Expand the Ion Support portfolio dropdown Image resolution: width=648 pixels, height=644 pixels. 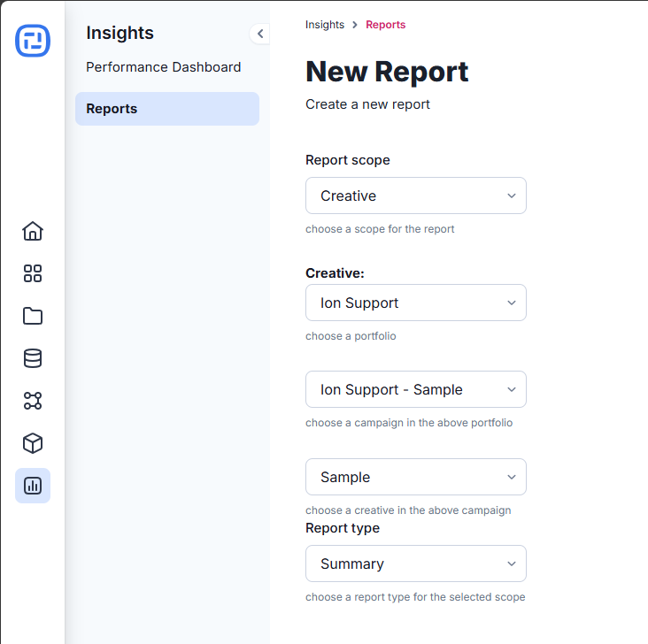(416, 303)
